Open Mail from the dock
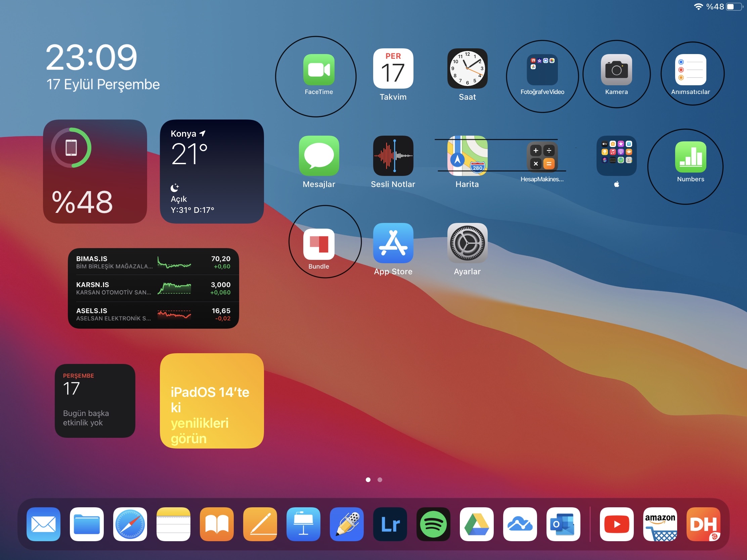The height and width of the screenshot is (560, 747). (x=43, y=524)
